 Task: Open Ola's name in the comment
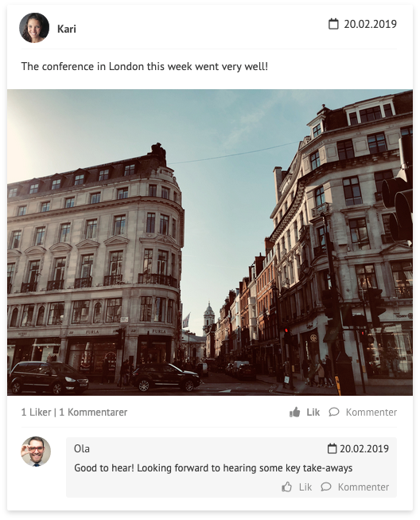click(82, 448)
